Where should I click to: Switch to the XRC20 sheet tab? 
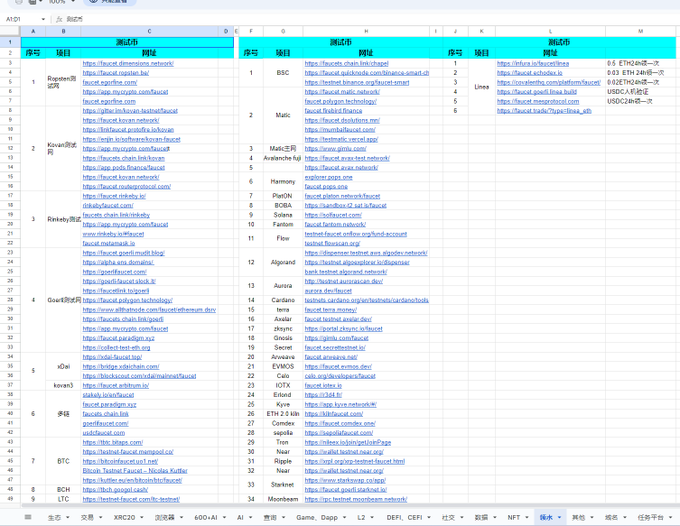tap(124, 517)
